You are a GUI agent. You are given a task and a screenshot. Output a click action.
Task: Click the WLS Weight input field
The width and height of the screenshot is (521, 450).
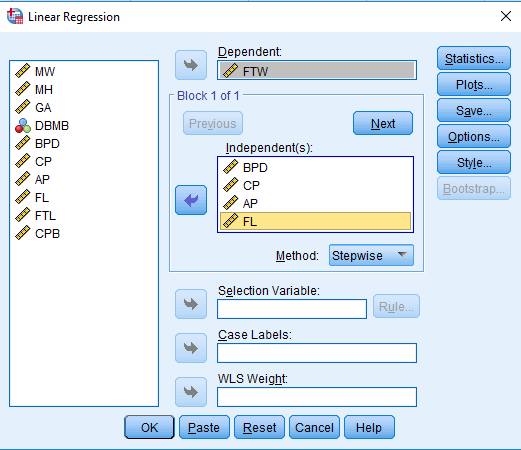pyautogui.click(x=317, y=397)
